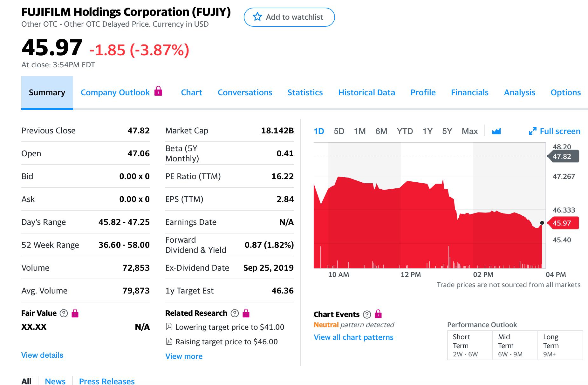Click the lock icon next to Fair Value
Screen dimensions: 588x385
[x=75, y=314]
